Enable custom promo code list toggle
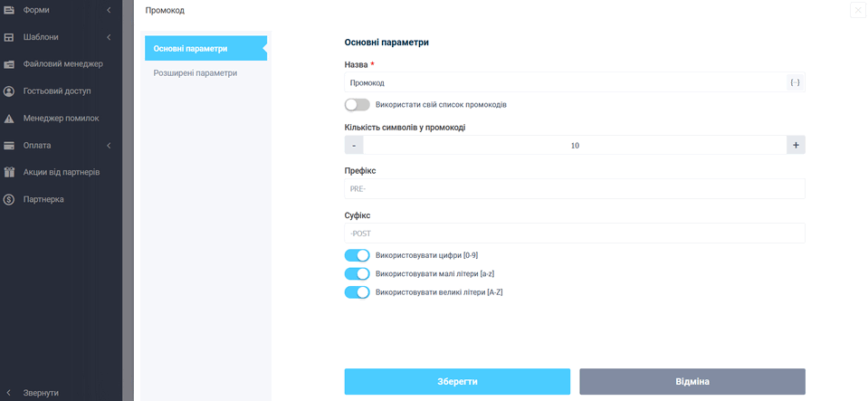This screenshot has height=401, width=868. click(x=357, y=105)
